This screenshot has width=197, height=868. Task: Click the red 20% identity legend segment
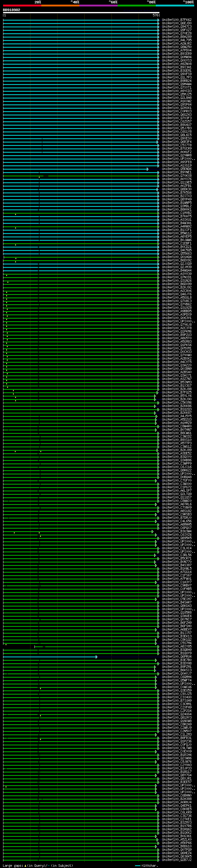point(22,6)
